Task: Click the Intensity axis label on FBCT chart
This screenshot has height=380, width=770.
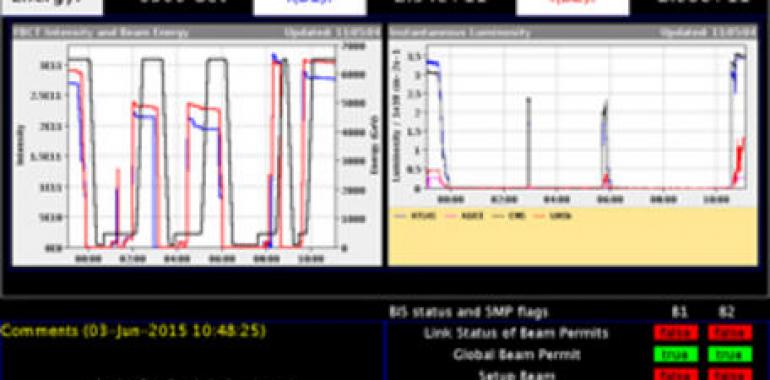Action: (x=21, y=145)
